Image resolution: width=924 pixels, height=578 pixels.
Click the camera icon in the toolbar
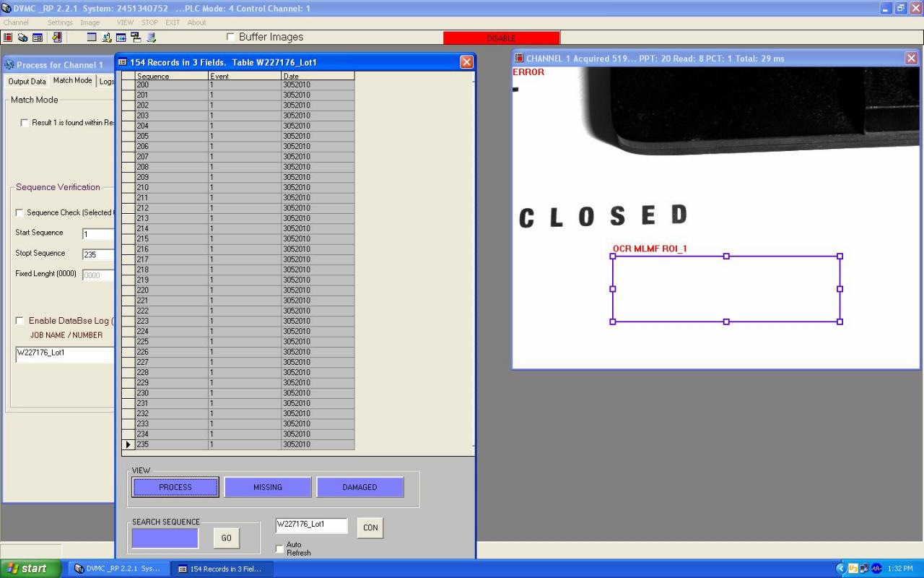pyautogui.click(x=22, y=38)
